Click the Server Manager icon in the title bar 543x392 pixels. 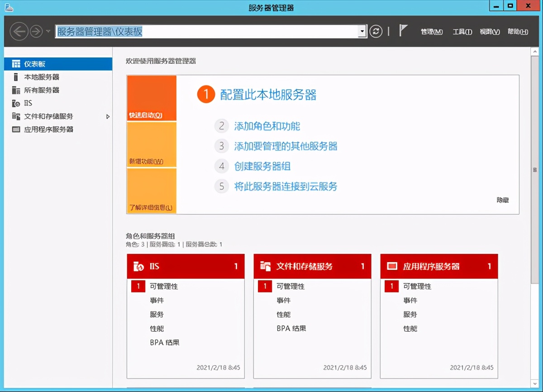click(10, 7)
